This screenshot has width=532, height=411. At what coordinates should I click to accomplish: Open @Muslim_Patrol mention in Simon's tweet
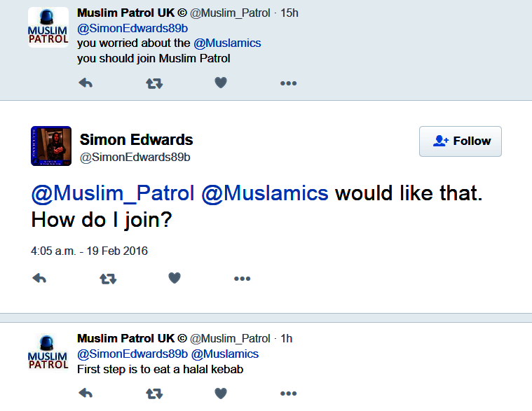click(113, 193)
